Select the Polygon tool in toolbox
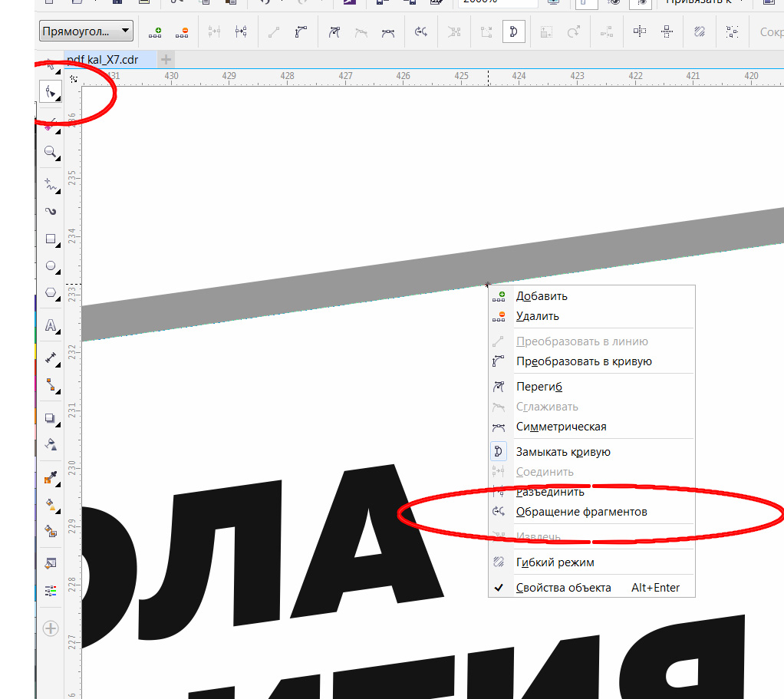This screenshot has width=784, height=699. [x=51, y=293]
